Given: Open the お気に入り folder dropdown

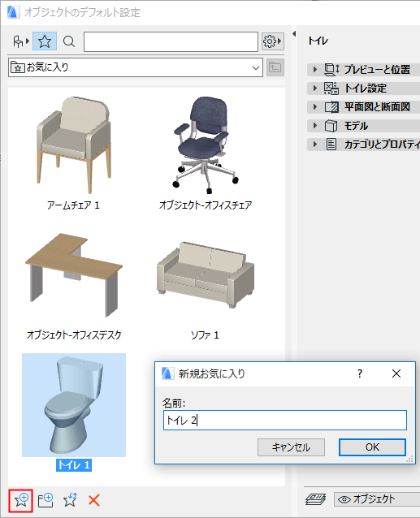Looking at the screenshot, I should pos(136,67).
